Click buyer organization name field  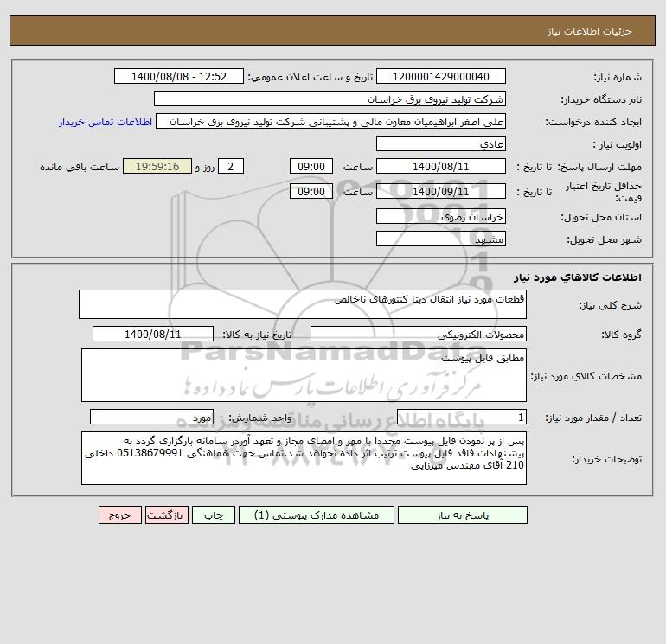(x=330, y=99)
